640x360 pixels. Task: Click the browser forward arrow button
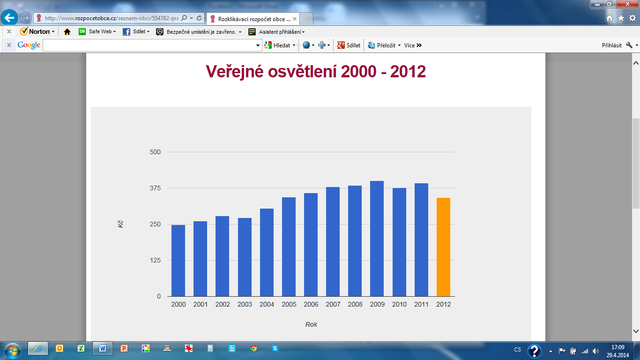pyautogui.click(x=25, y=18)
